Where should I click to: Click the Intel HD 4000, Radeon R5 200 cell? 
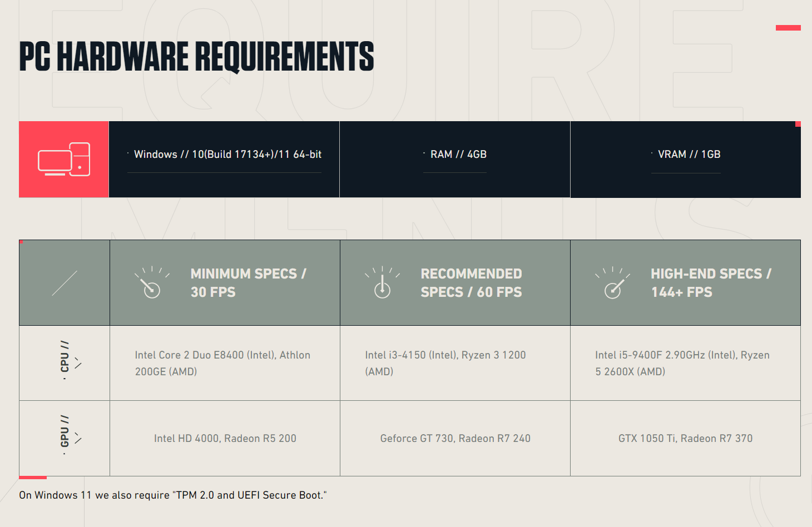pyautogui.click(x=225, y=438)
